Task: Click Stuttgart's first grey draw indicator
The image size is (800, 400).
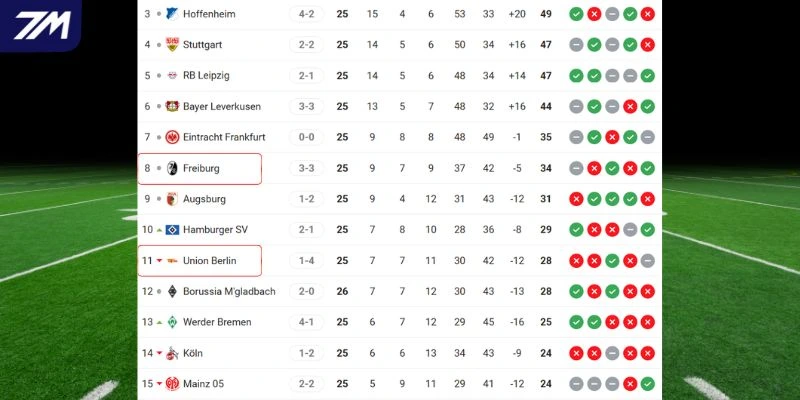Action: tap(576, 44)
